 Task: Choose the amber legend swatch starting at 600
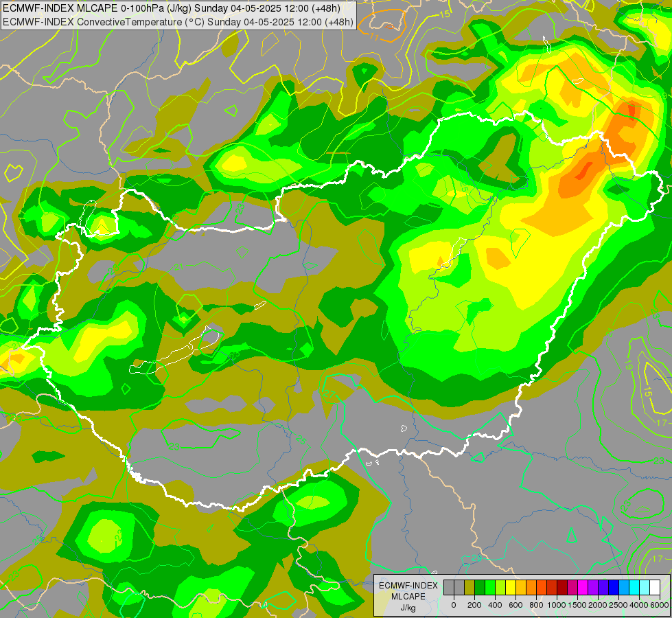point(521,587)
